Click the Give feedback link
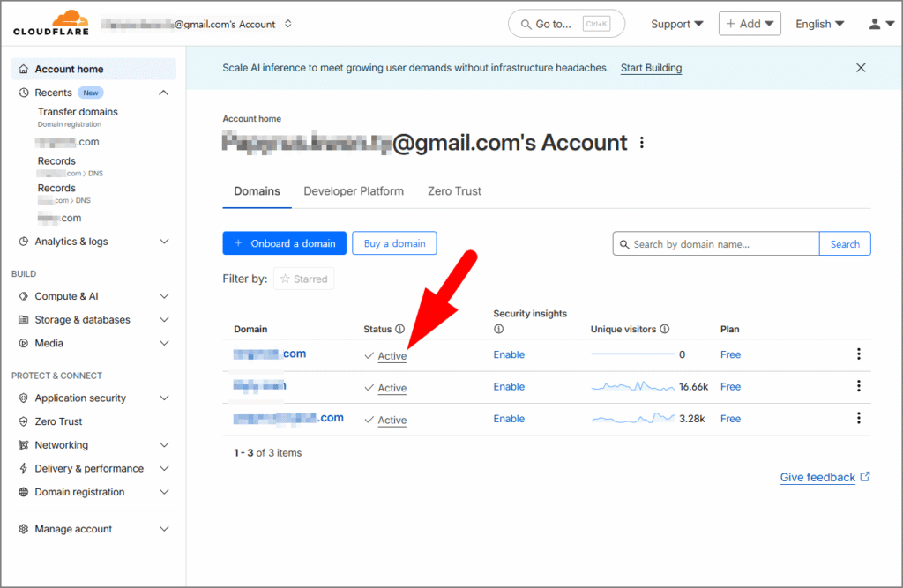 817,478
